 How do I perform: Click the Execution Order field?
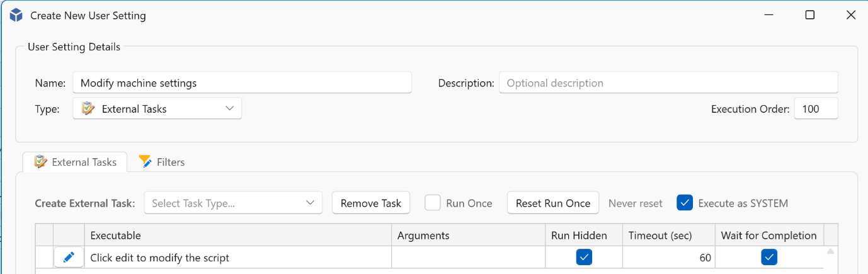pos(816,108)
